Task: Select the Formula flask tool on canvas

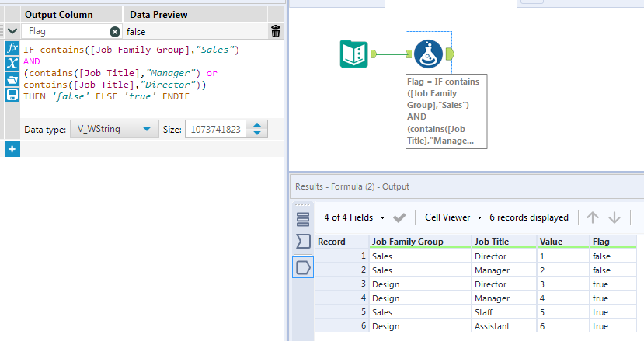Action: pyautogui.click(x=428, y=54)
